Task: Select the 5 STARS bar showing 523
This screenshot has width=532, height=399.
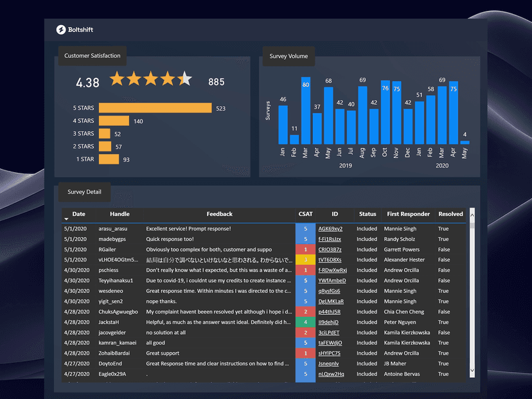Action: click(x=154, y=107)
